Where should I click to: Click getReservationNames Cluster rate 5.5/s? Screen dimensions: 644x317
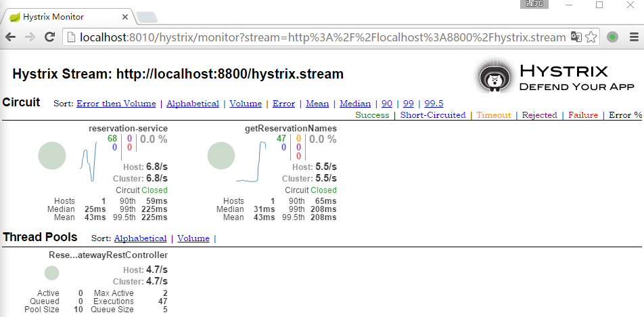click(326, 178)
